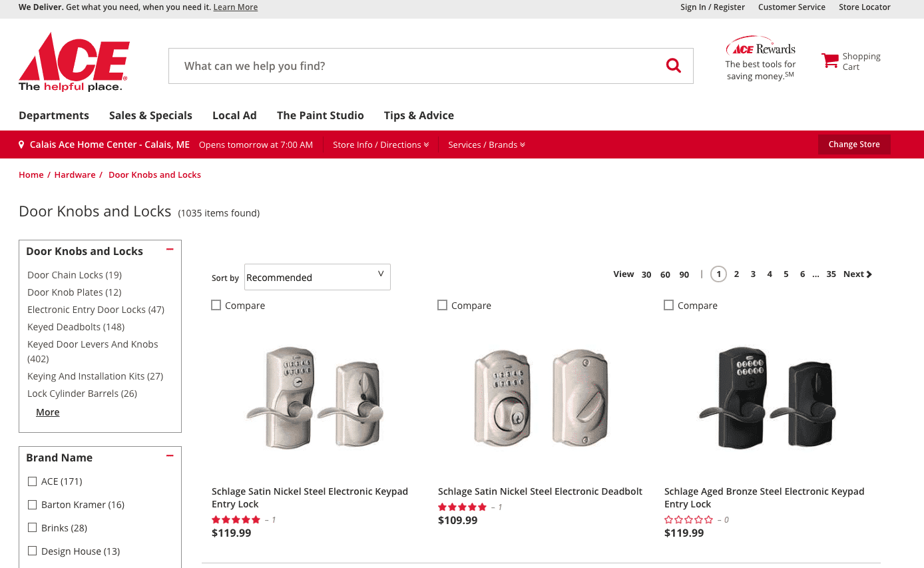
Task: Click the Sign In / Register link
Action: 712,7
